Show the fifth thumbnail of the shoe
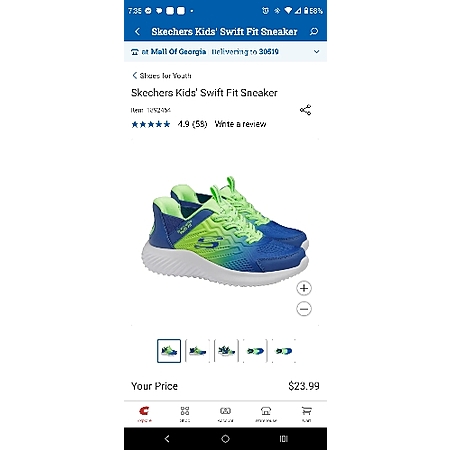The height and width of the screenshot is (450, 450). (x=284, y=351)
